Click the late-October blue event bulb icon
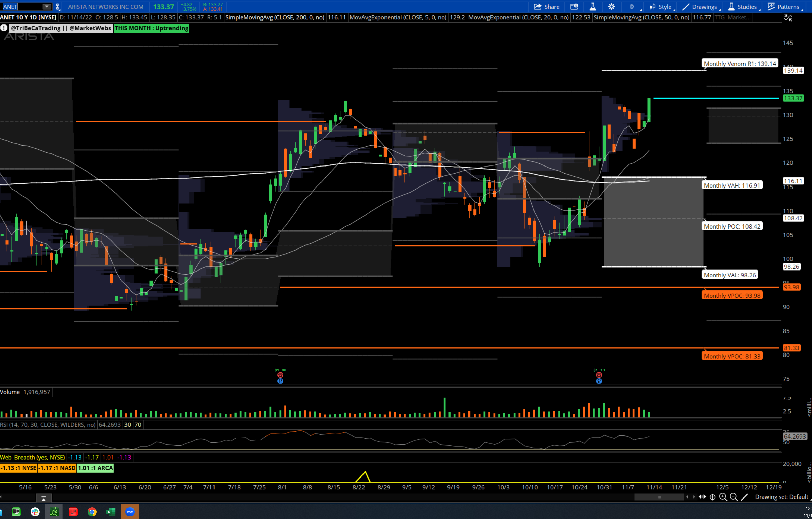The width and height of the screenshot is (812, 519). tap(599, 381)
